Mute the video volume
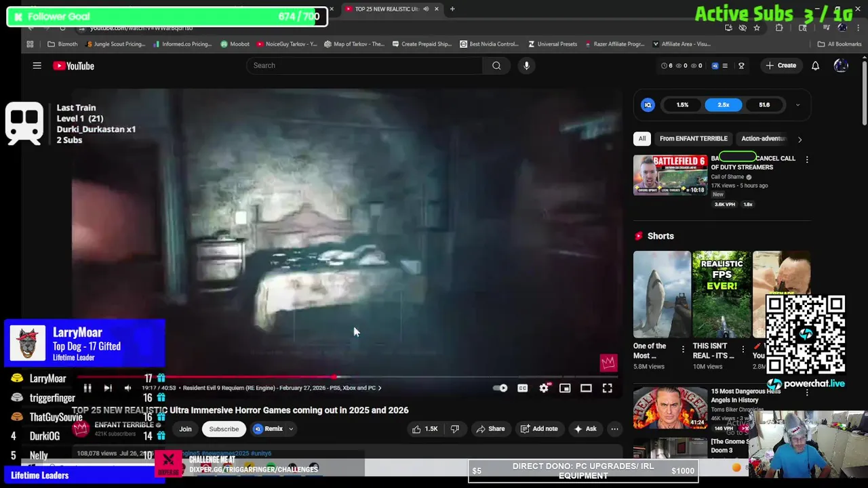 tap(127, 388)
